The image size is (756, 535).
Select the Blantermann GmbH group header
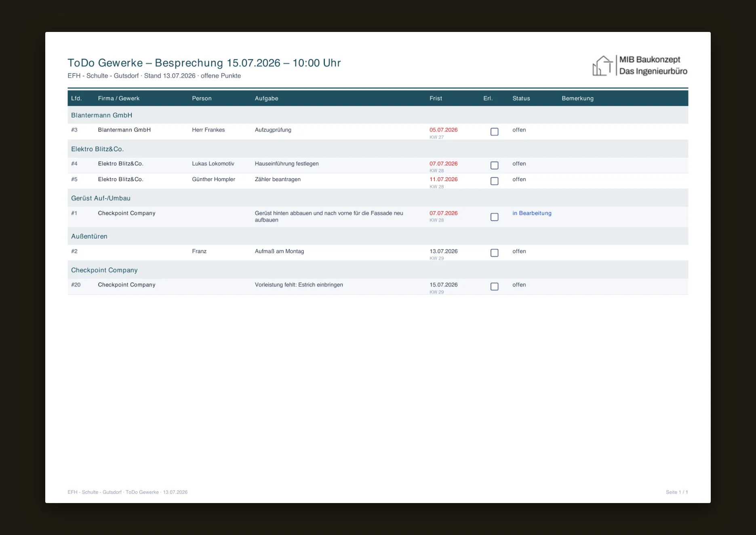378,115
